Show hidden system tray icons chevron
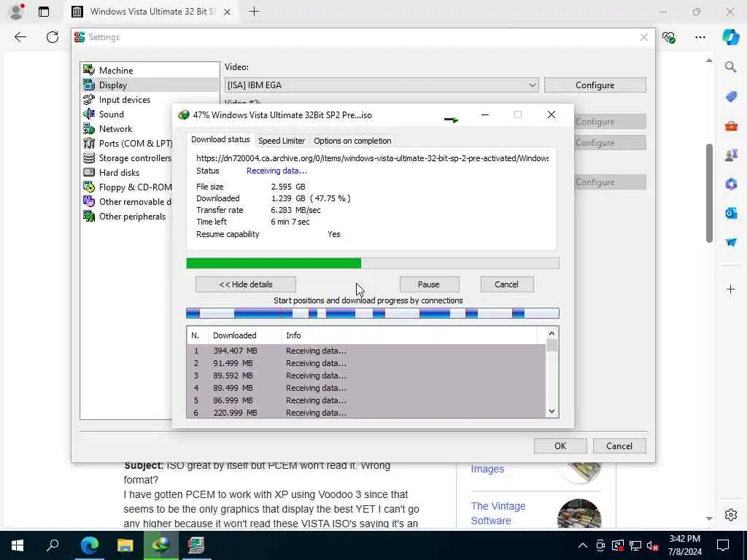747x560 pixels. 583,545
